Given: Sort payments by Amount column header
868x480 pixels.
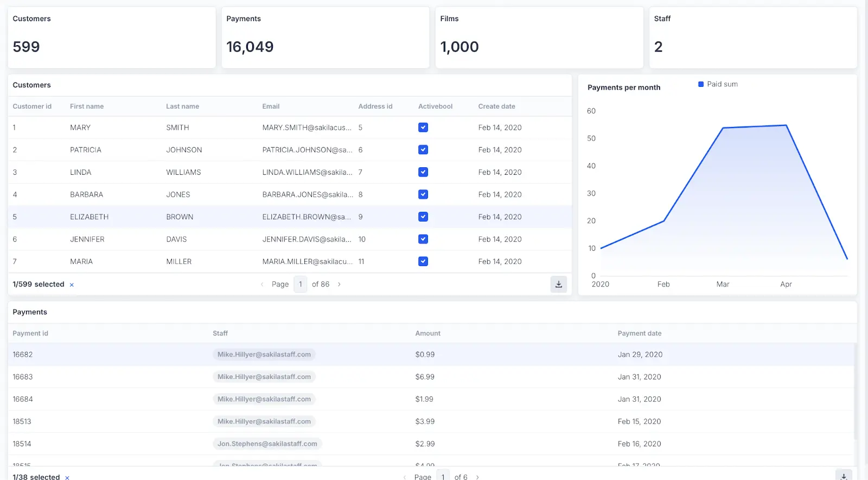Looking at the screenshot, I should [x=427, y=333].
